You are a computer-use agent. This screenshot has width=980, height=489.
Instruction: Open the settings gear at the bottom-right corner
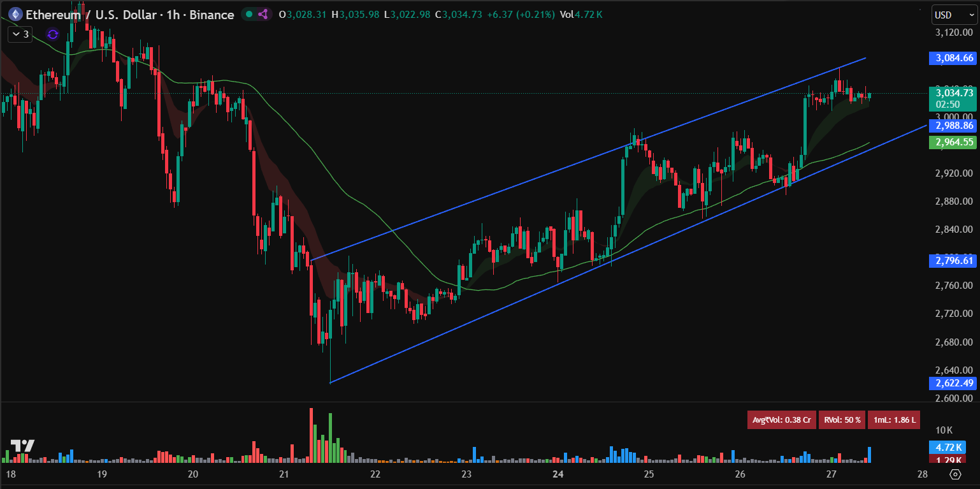[956, 474]
